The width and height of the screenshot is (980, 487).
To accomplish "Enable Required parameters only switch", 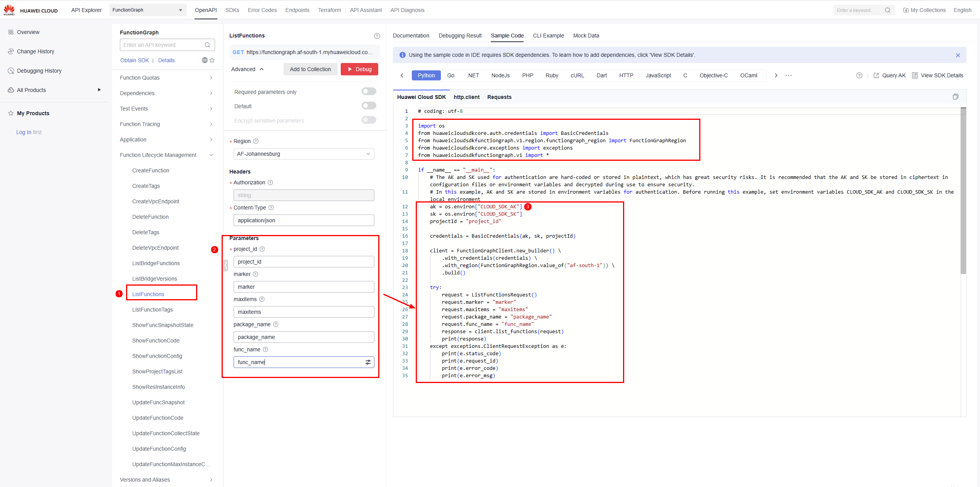I will coord(369,92).
